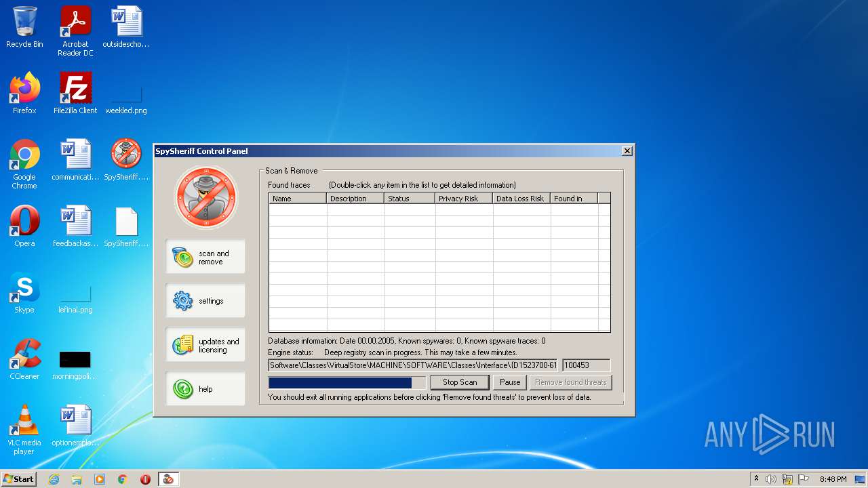
Task: Open the Recycle Bin desktop icon
Action: click(x=24, y=27)
